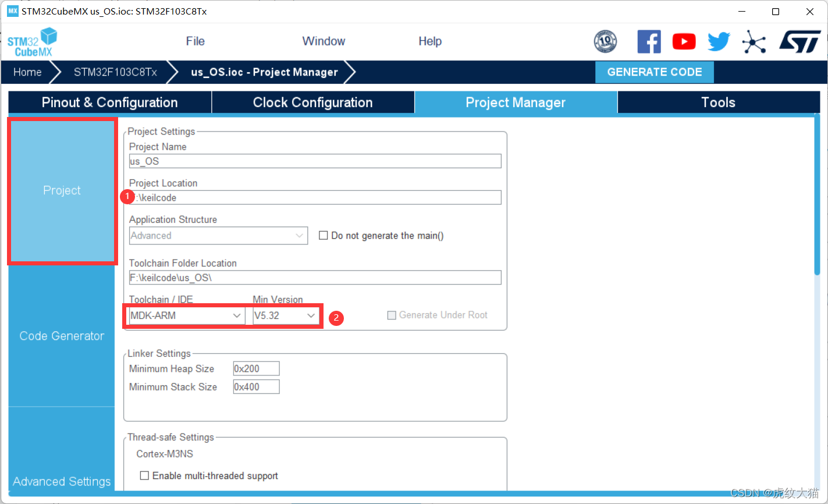Click the Project Location field
The image size is (828, 504).
coord(315,198)
